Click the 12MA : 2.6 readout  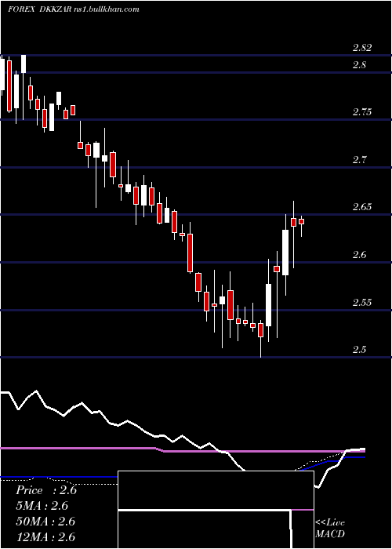(x=45, y=536)
